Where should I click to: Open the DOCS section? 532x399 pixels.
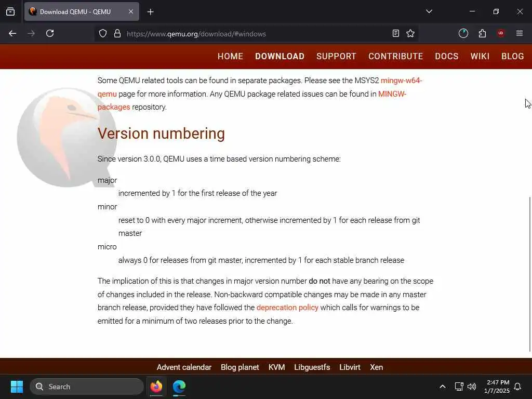446,56
